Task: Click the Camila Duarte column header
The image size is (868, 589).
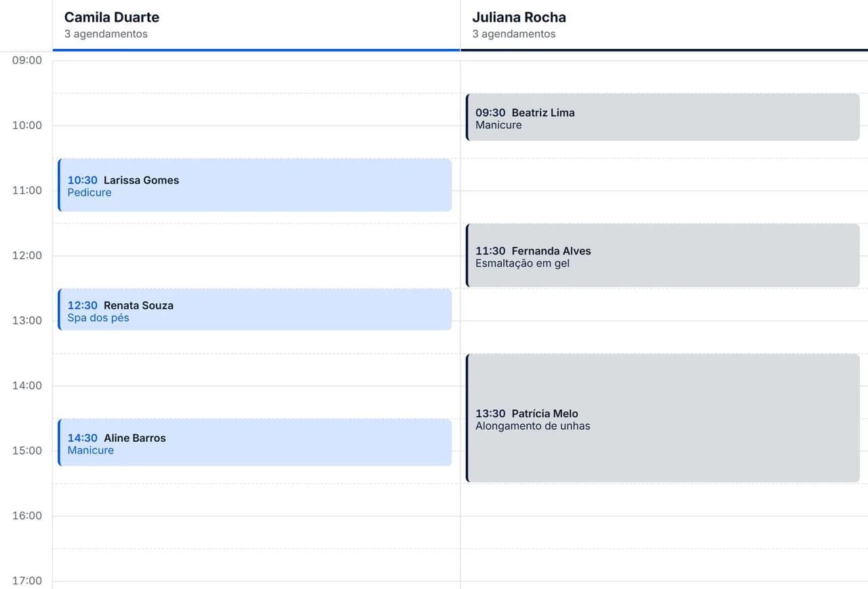Action: pyautogui.click(x=256, y=25)
